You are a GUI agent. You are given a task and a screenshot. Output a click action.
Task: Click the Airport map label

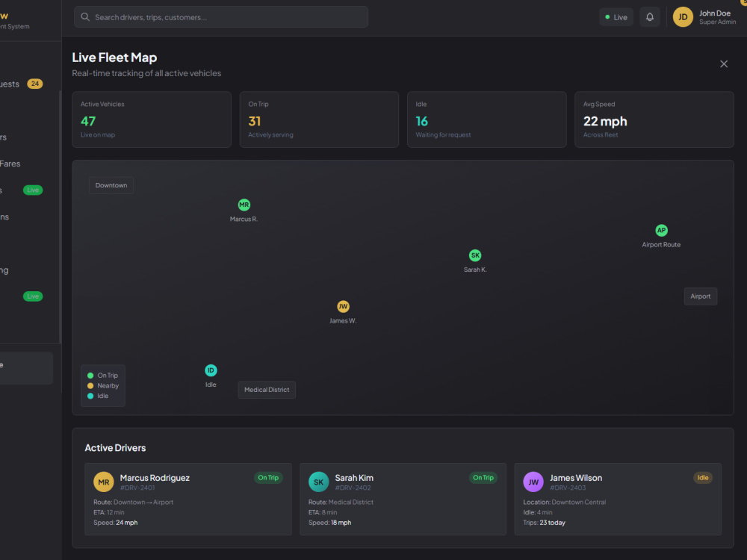(x=701, y=296)
